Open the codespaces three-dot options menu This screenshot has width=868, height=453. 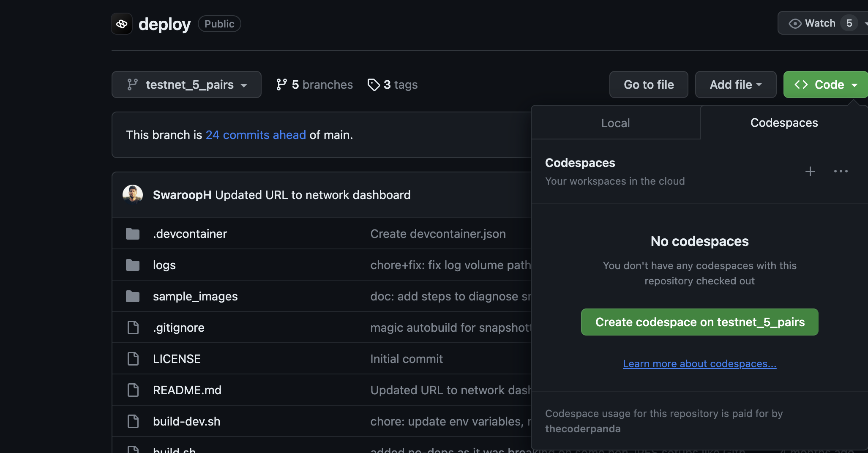pyautogui.click(x=841, y=171)
